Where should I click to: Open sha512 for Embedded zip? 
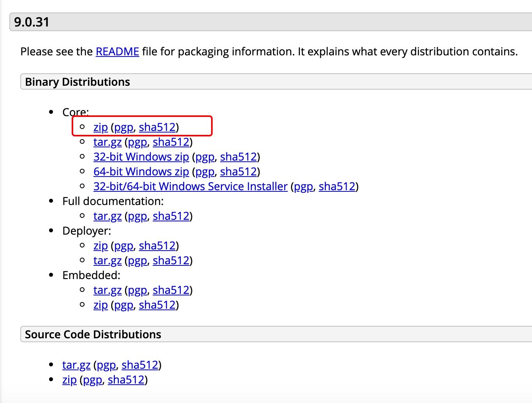[x=157, y=305]
